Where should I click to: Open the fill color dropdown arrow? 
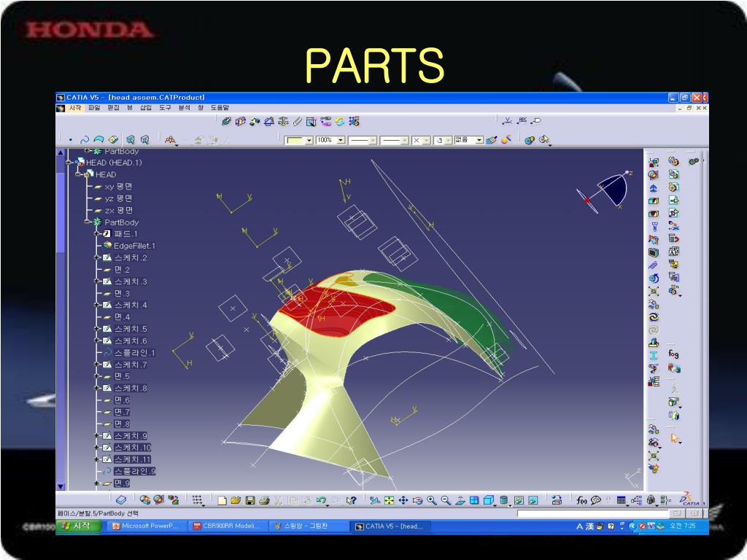click(309, 140)
